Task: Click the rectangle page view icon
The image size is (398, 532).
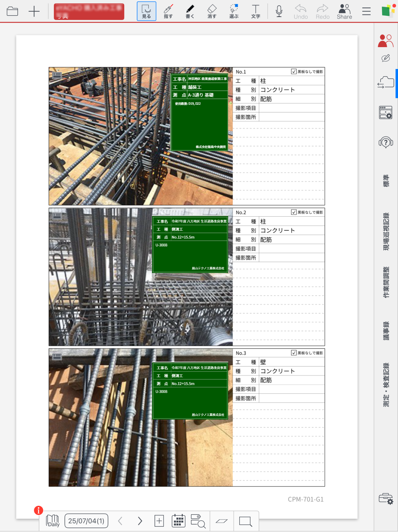Action: (x=245, y=521)
